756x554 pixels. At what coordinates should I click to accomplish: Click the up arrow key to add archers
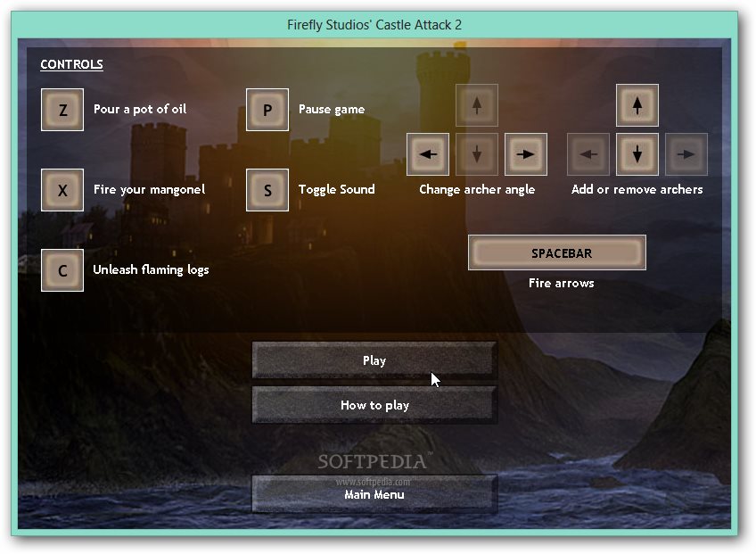coord(637,105)
